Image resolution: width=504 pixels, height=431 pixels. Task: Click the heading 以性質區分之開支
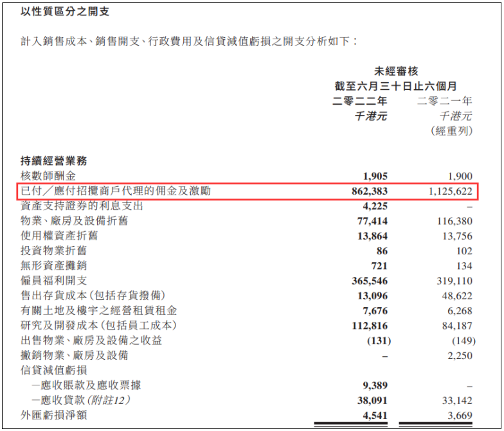point(65,12)
